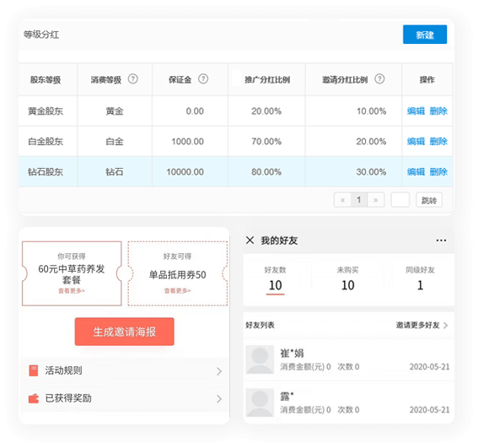Open the help tooltip for 邀请分红比例
The height and width of the screenshot is (448, 478).
coord(379,79)
